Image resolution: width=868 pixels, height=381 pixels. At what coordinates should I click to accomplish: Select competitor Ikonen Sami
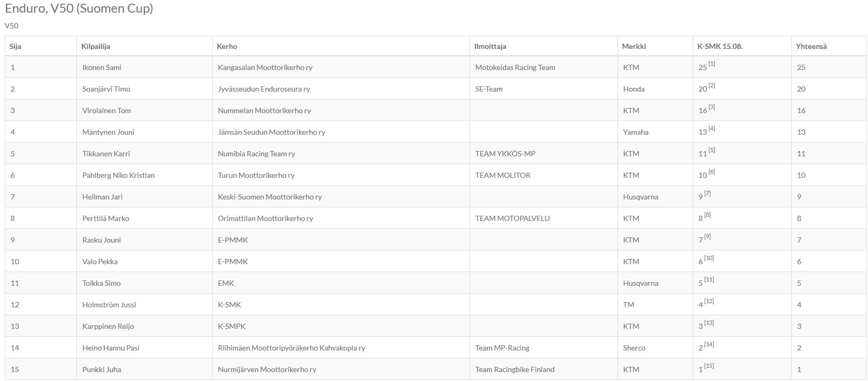102,67
